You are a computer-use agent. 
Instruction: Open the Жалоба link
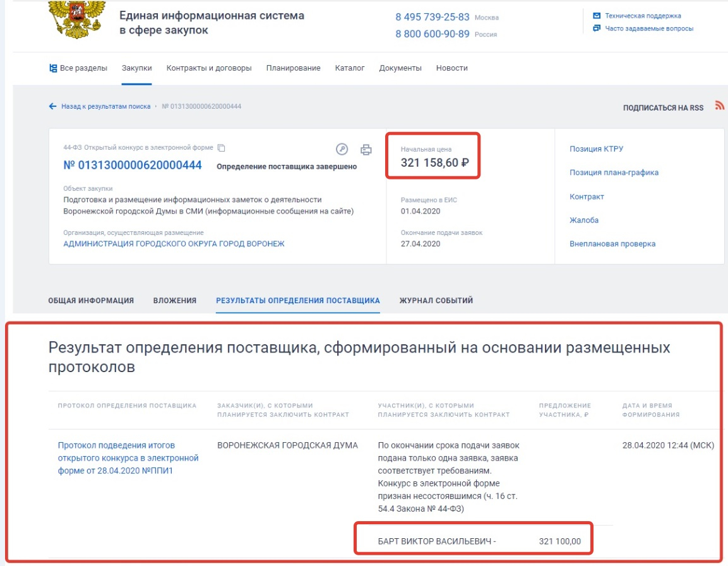point(584,220)
